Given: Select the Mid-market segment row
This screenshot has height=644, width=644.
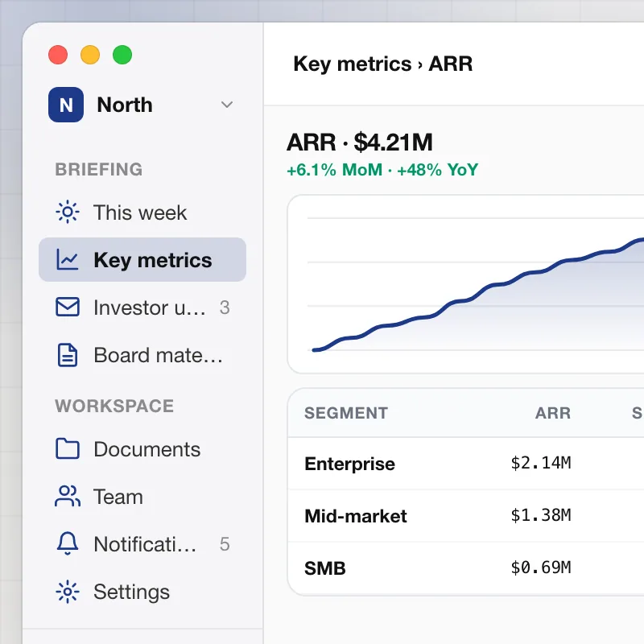Looking at the screenshot, I should [466, 515].
